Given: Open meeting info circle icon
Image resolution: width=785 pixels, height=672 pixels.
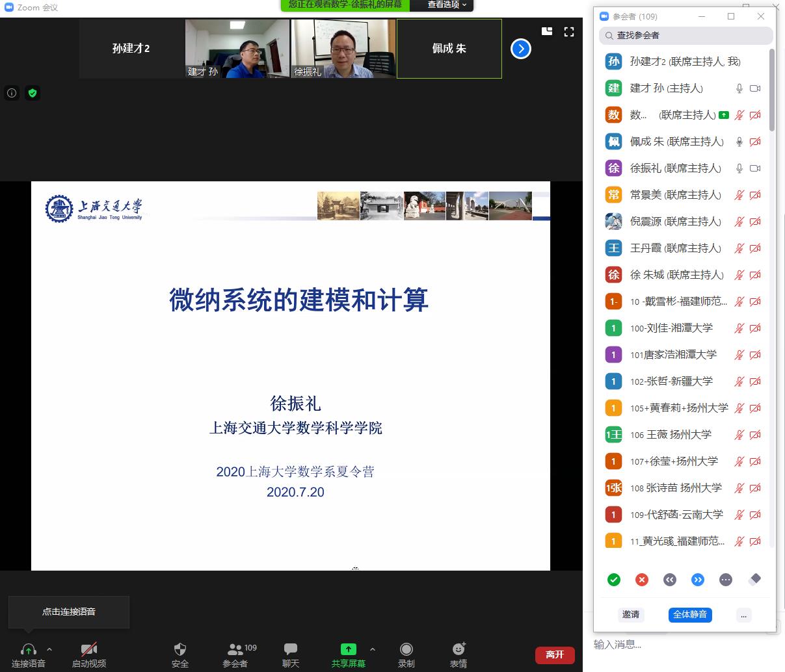Looking at the screenshot, I should (x=12, y=93).
